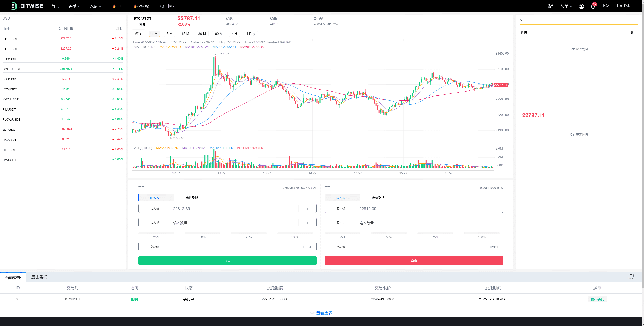Viewport: 644px width, 326px height.
Task: Switch to the 当前委托 tab
Action: pos(13,277)
